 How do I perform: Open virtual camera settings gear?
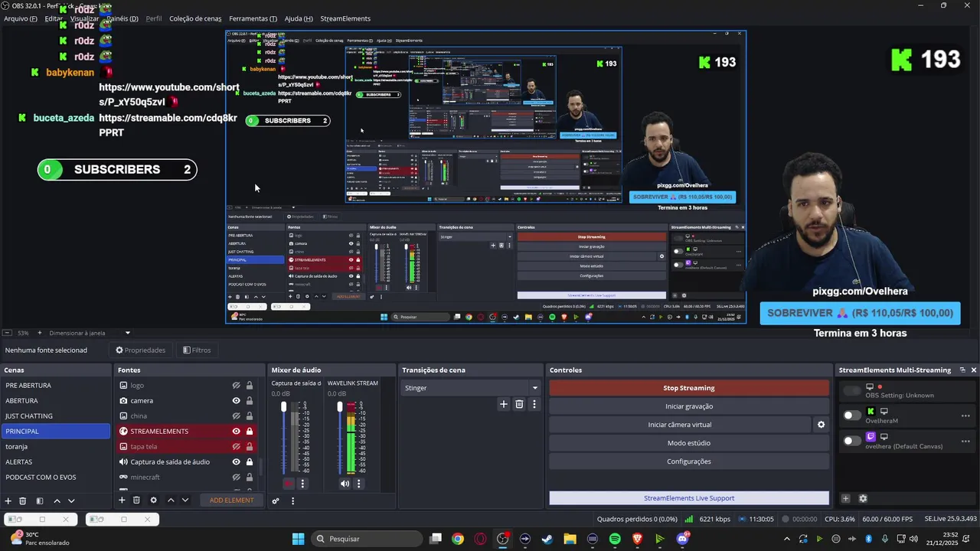[x=821, y=425]
